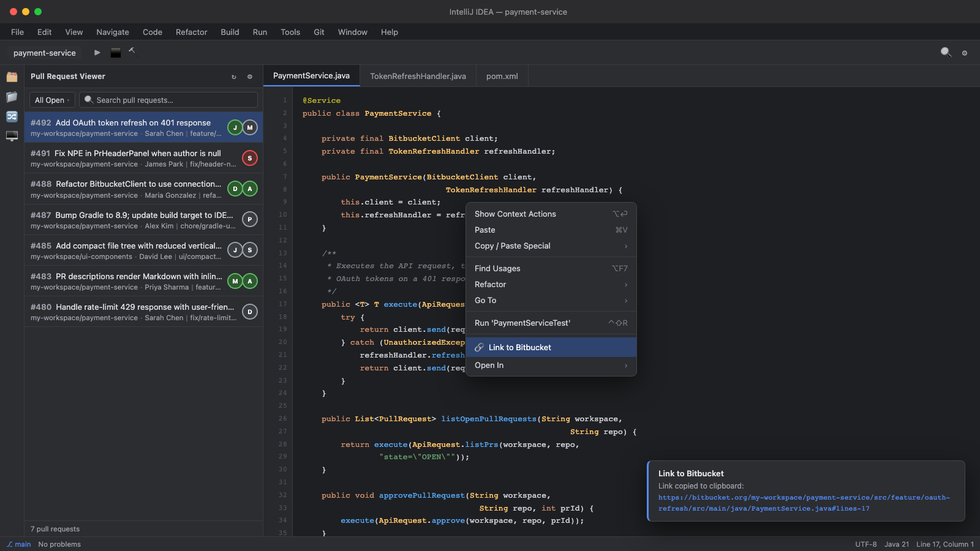Open the Pull Requests shuffle-arrows sidebar icon

(12, 116)
